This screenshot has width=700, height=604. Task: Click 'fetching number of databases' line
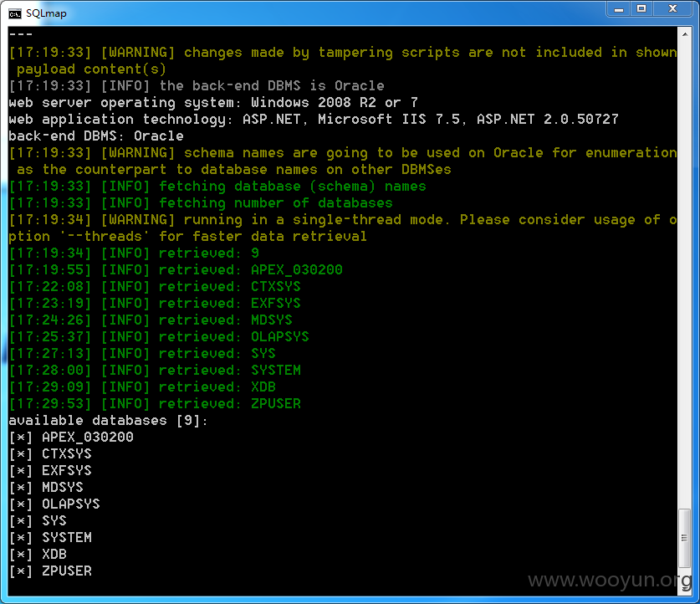click(x=201, y=203)
